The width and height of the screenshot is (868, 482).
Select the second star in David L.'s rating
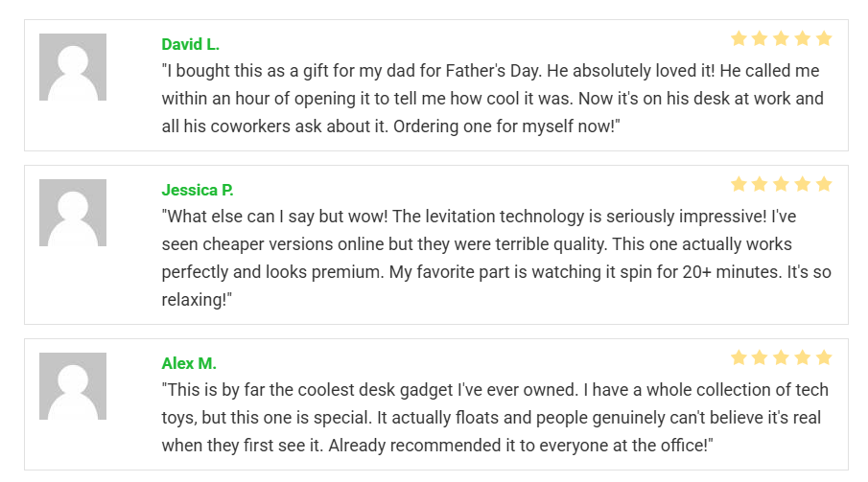click(x=760, y=39)
